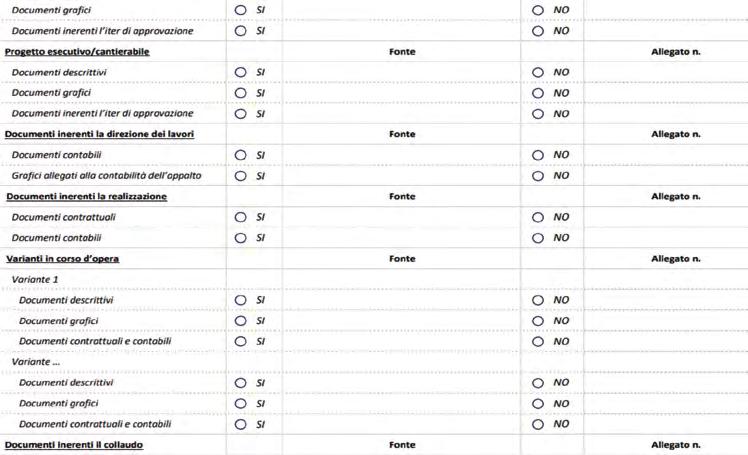The height and width of the screenshot is (455, 748).
Task: Mark SI for Documenti contabili under direzione dei lavori
Action: point(241,155)
